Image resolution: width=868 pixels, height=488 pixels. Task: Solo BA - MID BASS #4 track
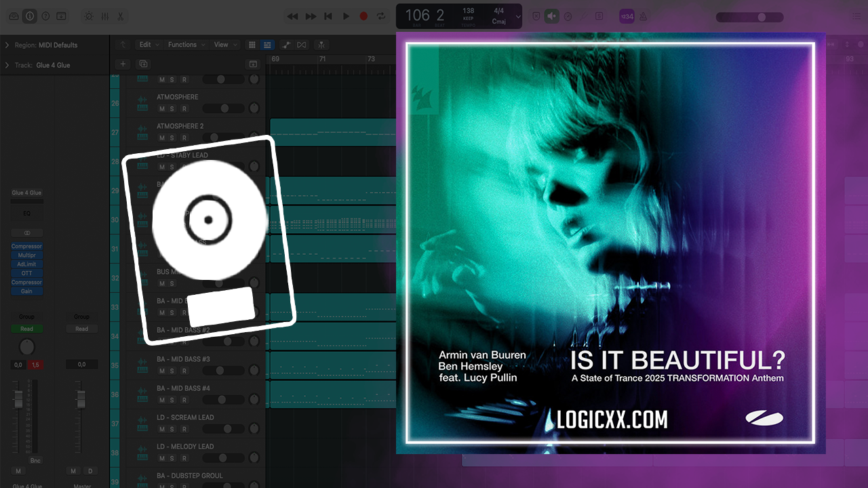point(172,400)
